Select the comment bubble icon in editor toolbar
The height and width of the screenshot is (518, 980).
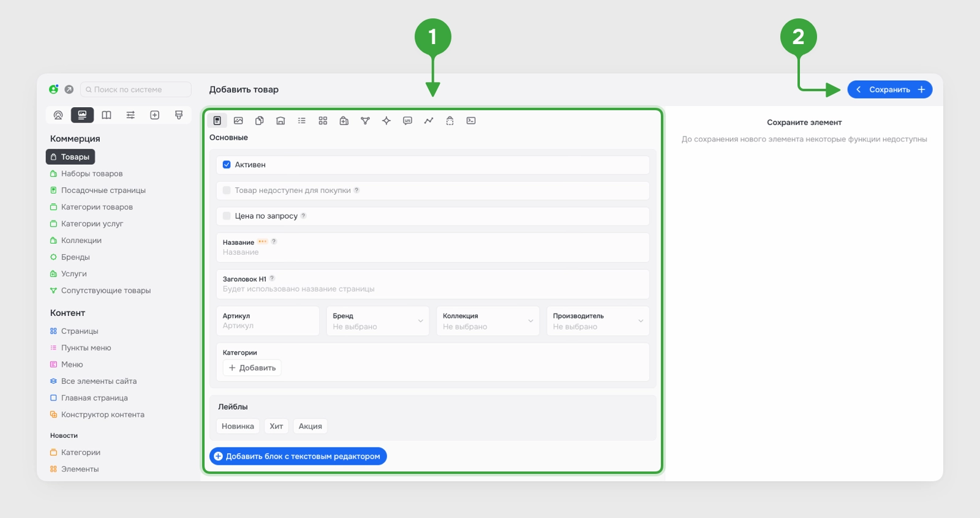click(407, 121)
